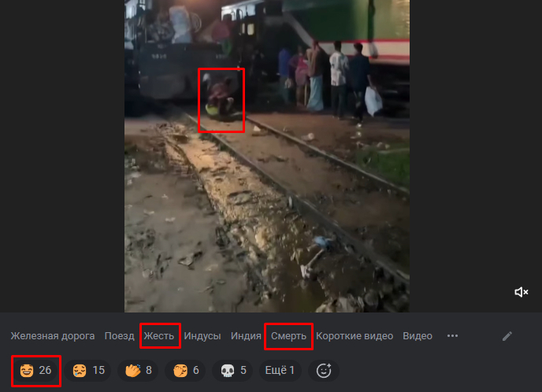
Task: Show more tags with the three-dots button
Action: [x=452, y=336]
